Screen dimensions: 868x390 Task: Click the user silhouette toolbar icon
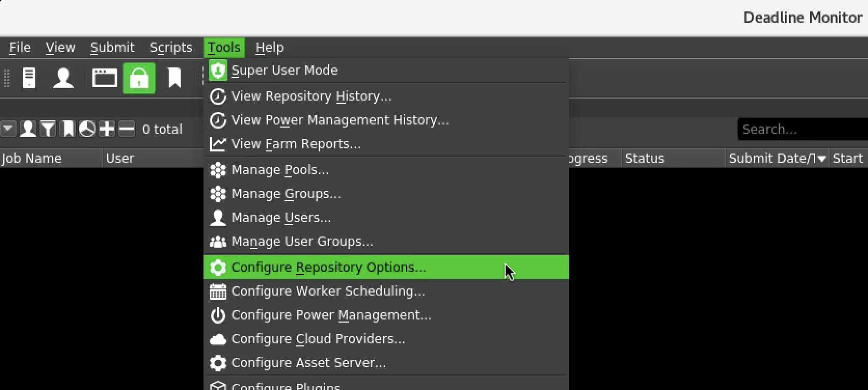63,78
